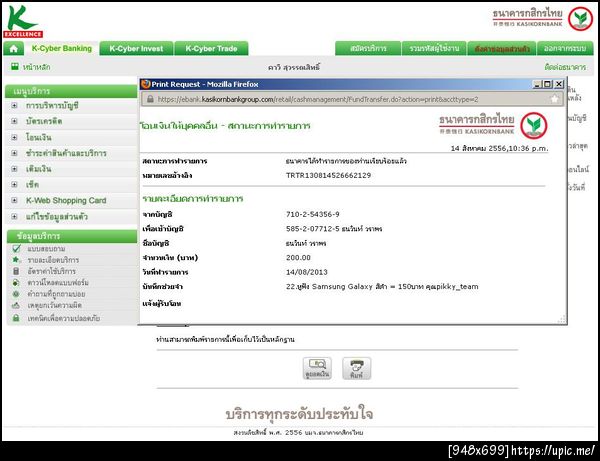Select the transaction date 14/08/2013

pos(307,272)
